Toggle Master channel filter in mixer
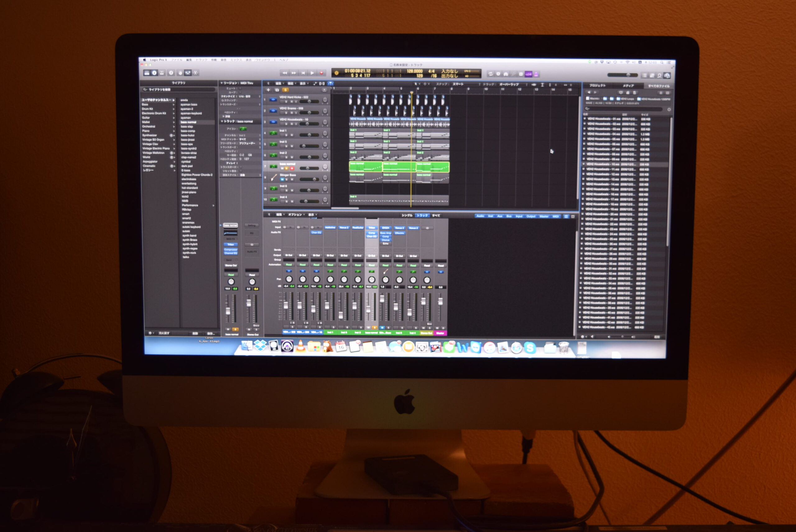Screen dimensions: 796x532 tap(544, 216)
